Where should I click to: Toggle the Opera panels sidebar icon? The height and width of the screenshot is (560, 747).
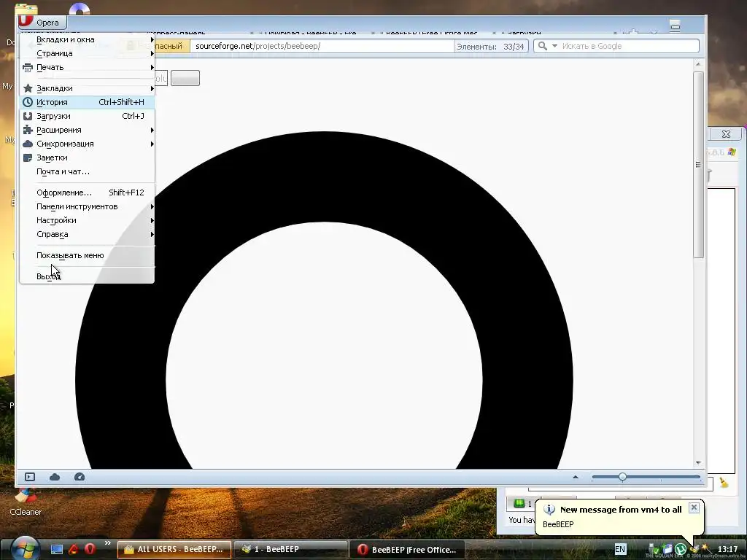(x=30, y=477)
